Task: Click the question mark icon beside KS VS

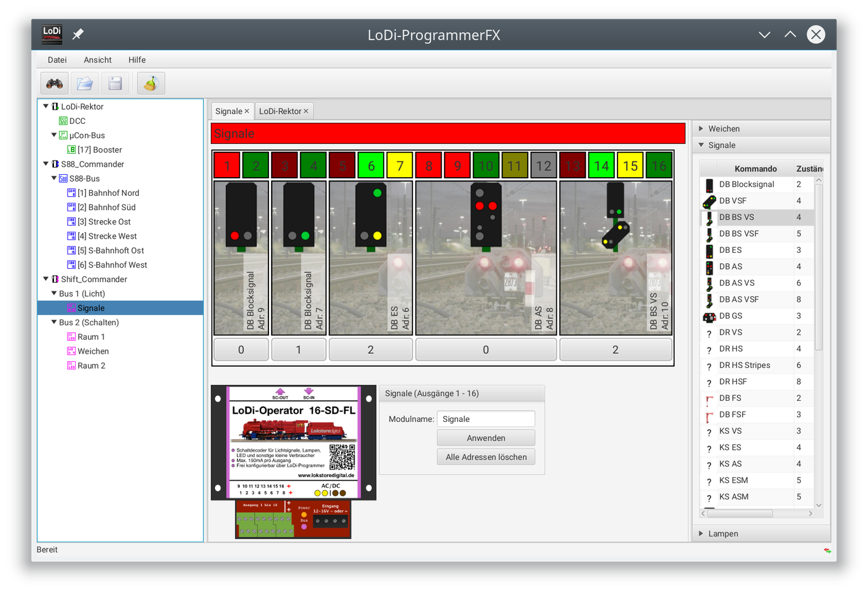Action: pos(709,432)
